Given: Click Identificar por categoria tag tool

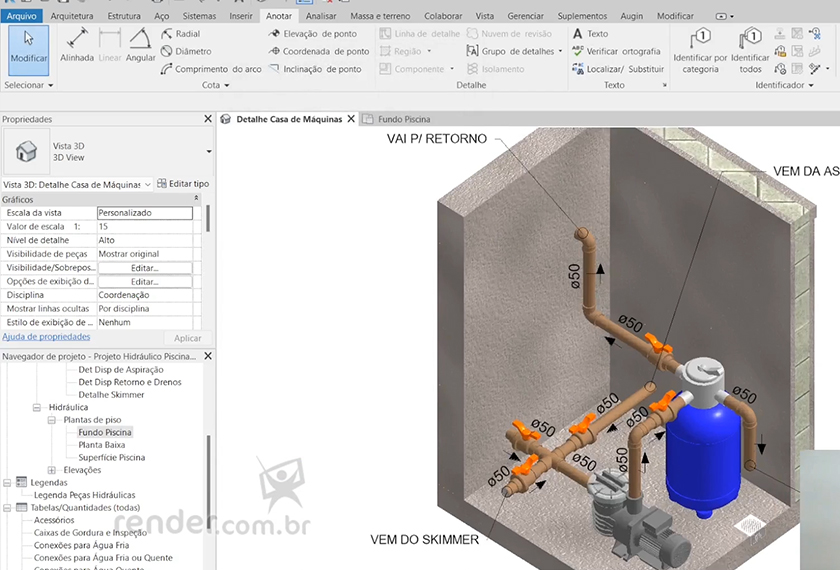Looking at the screenshot, I should (x=700, y=50).
